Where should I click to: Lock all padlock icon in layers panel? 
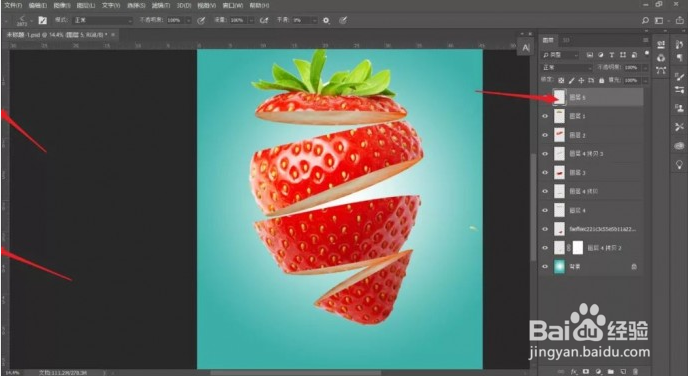[x=602, y=80]
